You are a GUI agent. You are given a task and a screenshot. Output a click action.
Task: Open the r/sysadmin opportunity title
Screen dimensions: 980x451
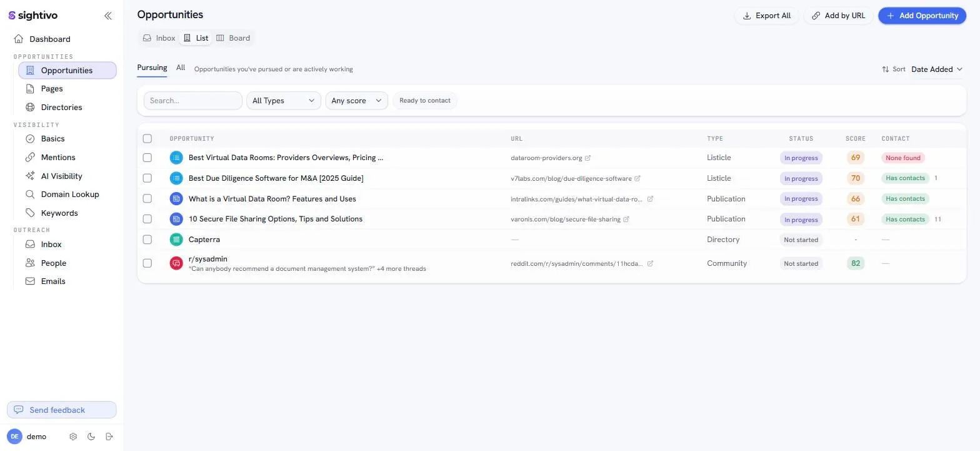pyautogui.click(x=208, y=259)
